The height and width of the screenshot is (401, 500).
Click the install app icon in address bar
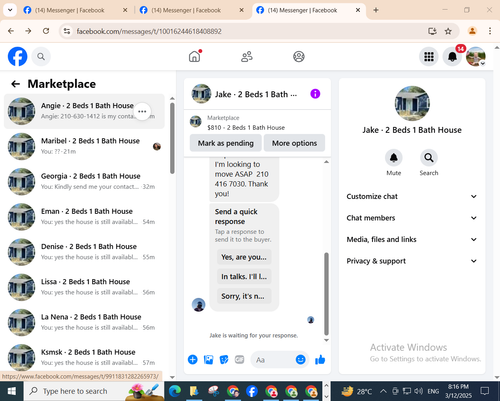click(432, 31)
